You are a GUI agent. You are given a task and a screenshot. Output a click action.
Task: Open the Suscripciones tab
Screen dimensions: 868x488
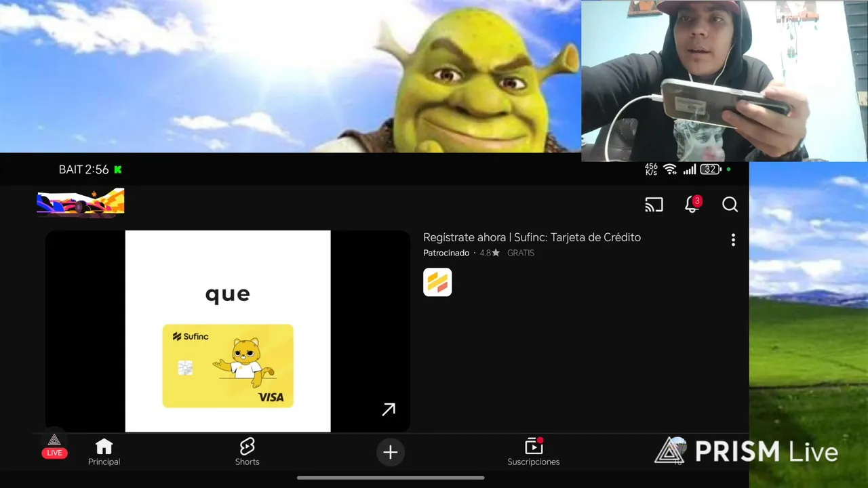pyautogui.click(x=534, y=452)
